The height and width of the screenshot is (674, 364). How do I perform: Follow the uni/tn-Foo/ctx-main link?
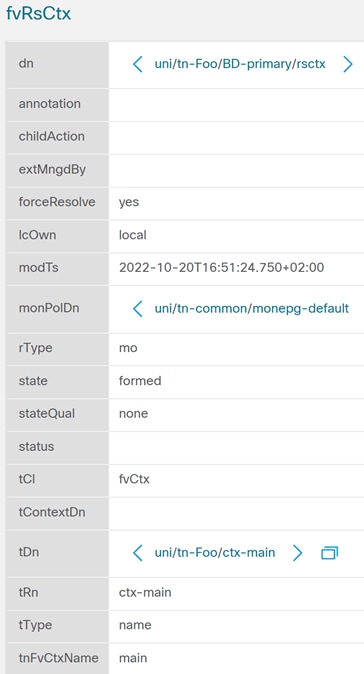click(x=215, y=552)
